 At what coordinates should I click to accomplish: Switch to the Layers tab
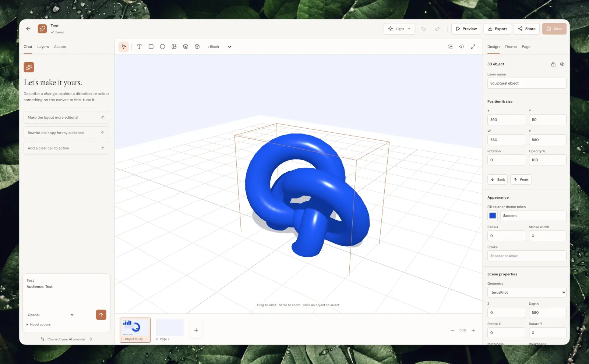pyautogui.click(x=43, y=47)
